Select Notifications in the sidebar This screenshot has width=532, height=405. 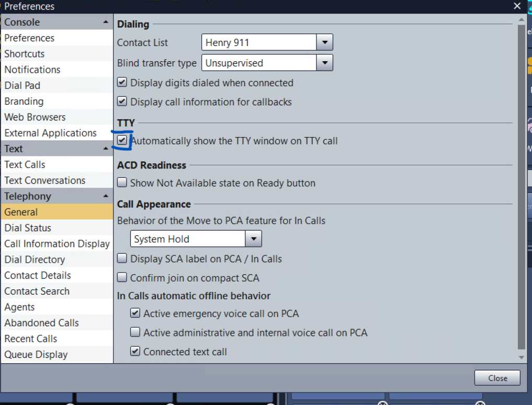point(57,69)
